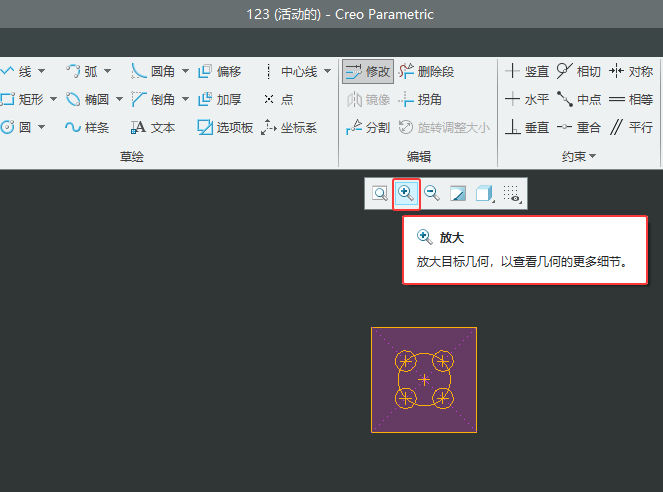
Task: Click the 文本 (Text) tool
Action: pyautogui.click(x=153, y=127)
